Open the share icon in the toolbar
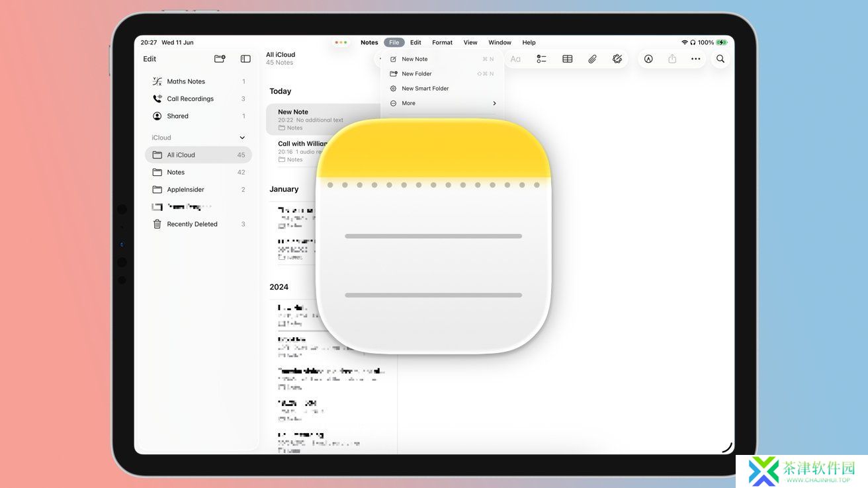868x488 pixels. click(672, 59)
